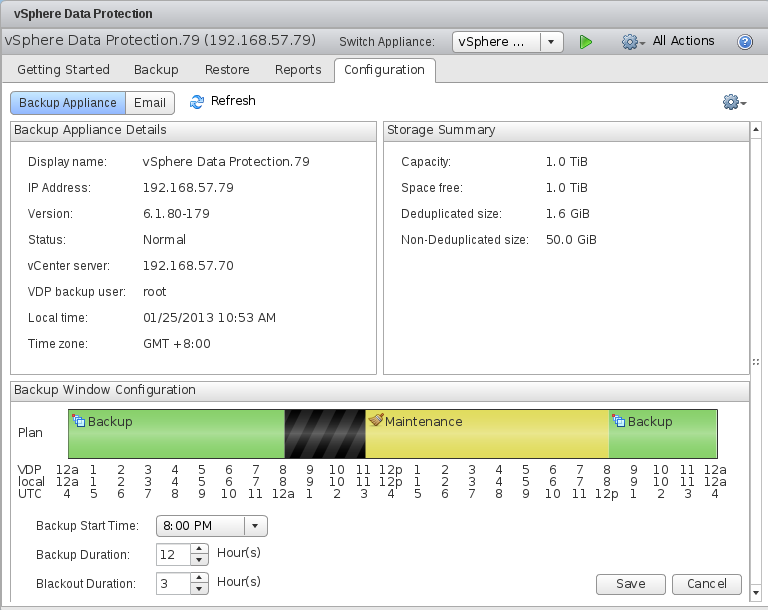
Task: Open Backup Start Time dropdown arrow
Action: [255, 526]
